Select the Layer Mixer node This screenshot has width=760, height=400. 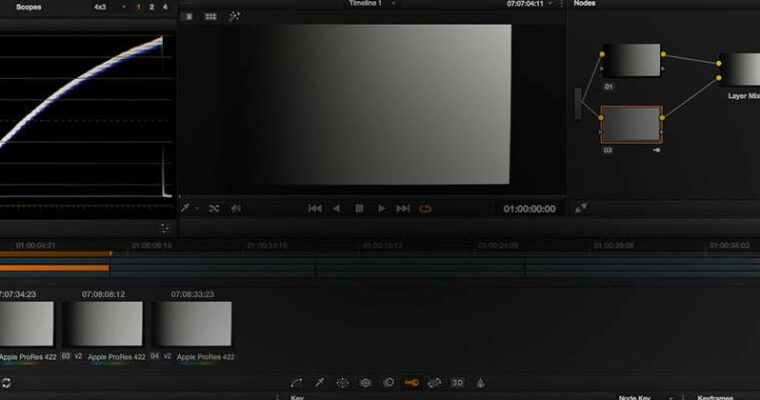coord(740,70)
